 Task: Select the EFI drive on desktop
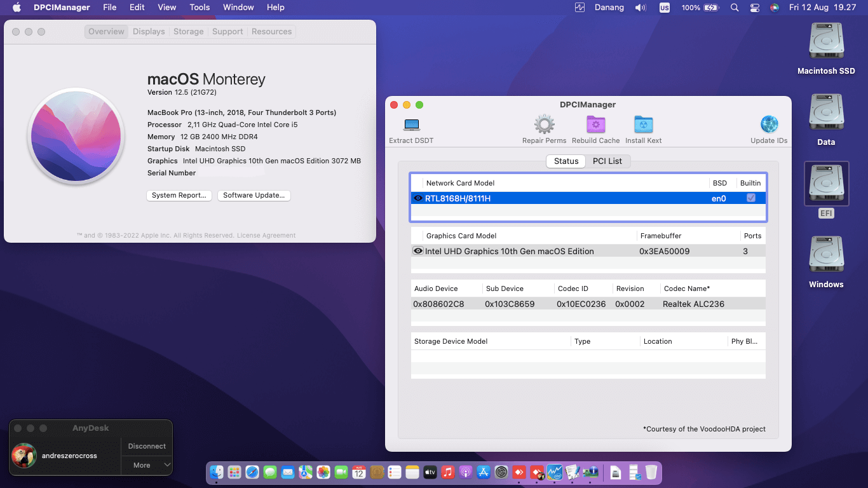click(x=826, y=184)
